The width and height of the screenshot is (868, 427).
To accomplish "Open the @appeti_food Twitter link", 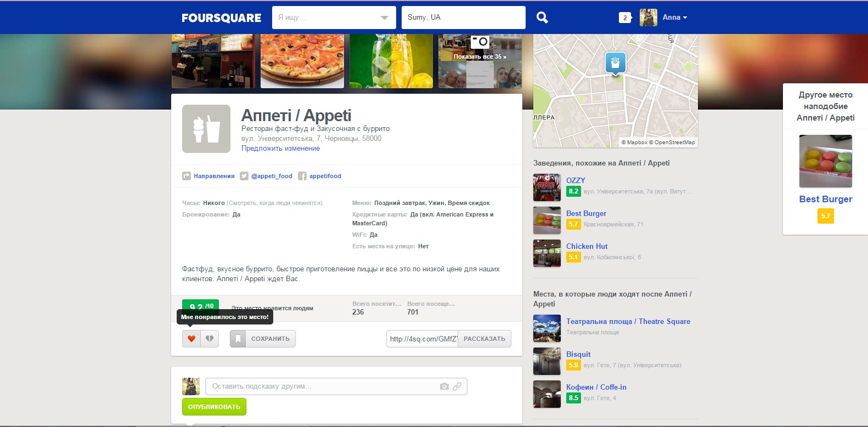I will point(272,176).
